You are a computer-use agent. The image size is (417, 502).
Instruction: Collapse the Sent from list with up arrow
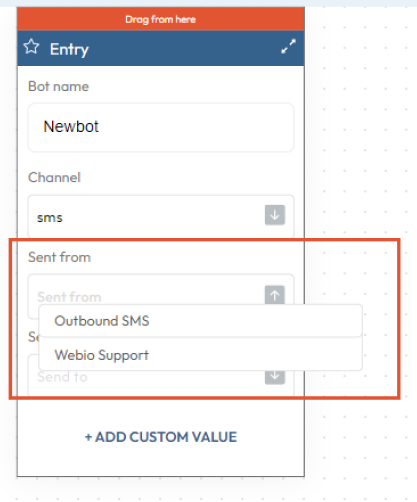click(275, 295)
